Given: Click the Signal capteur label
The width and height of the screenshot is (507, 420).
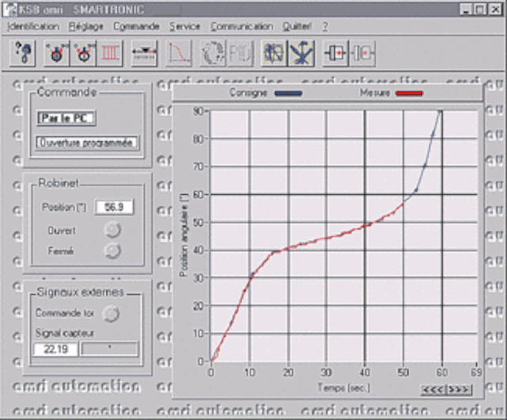Looking at the screenshot, I should coord(65,333).
